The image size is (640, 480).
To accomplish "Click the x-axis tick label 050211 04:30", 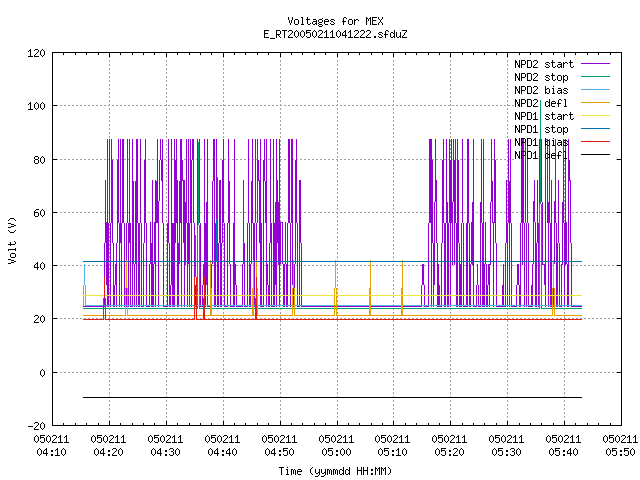I will [x=165, y=446].
